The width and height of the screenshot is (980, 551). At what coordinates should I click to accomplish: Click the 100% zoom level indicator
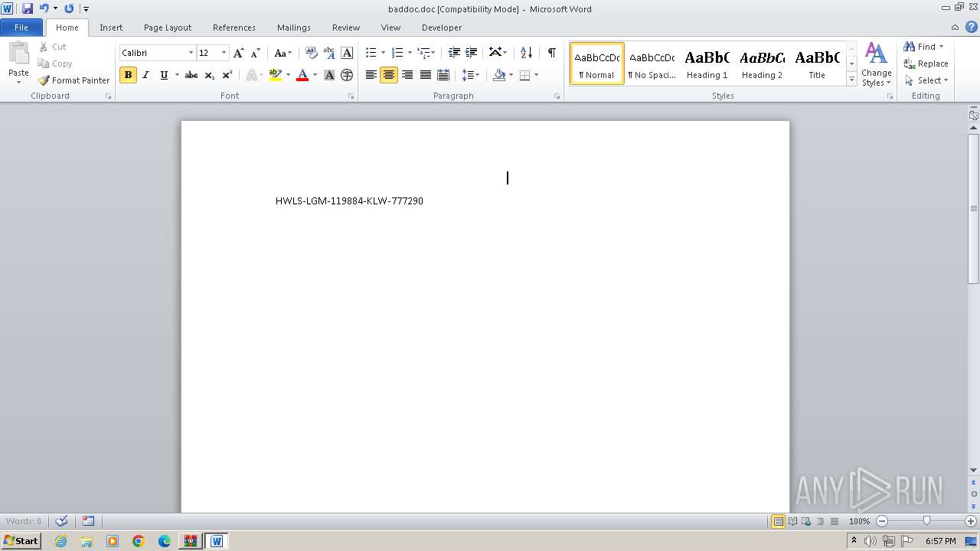point(860,521)
